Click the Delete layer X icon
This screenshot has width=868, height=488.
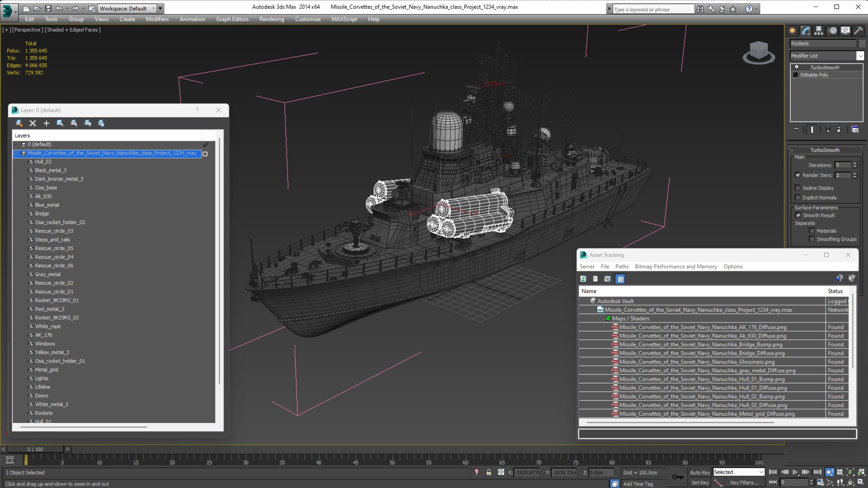(x=33, y=123)
